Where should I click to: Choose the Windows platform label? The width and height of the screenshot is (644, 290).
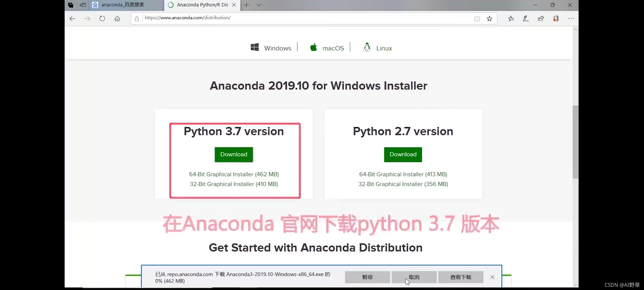pyautogui.click(x=278, y=48)
